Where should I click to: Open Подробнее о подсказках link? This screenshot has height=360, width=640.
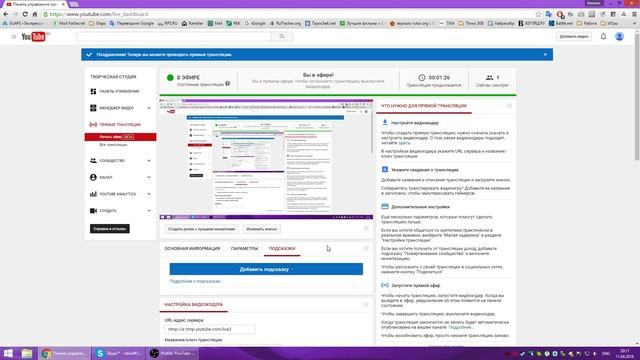(196, 281)
